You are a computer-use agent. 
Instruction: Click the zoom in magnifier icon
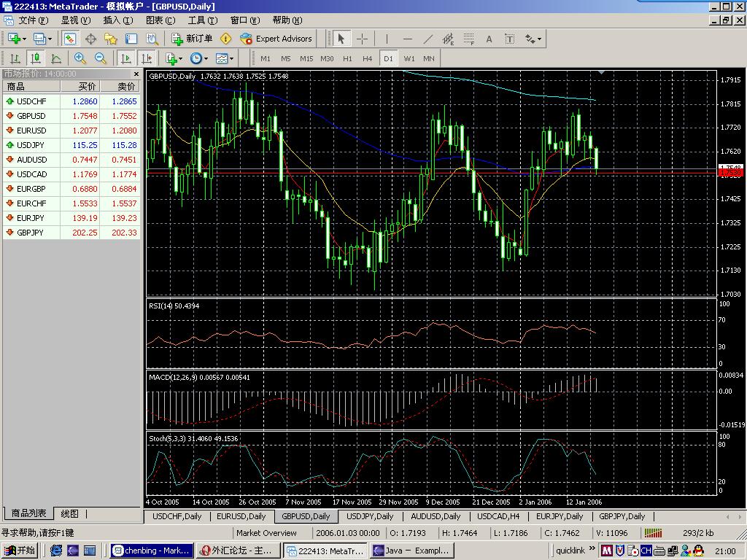click(80, 58)
